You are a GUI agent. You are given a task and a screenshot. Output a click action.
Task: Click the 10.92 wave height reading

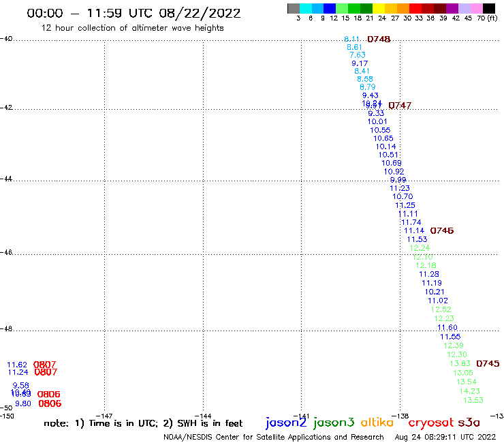tap(394, 172)
